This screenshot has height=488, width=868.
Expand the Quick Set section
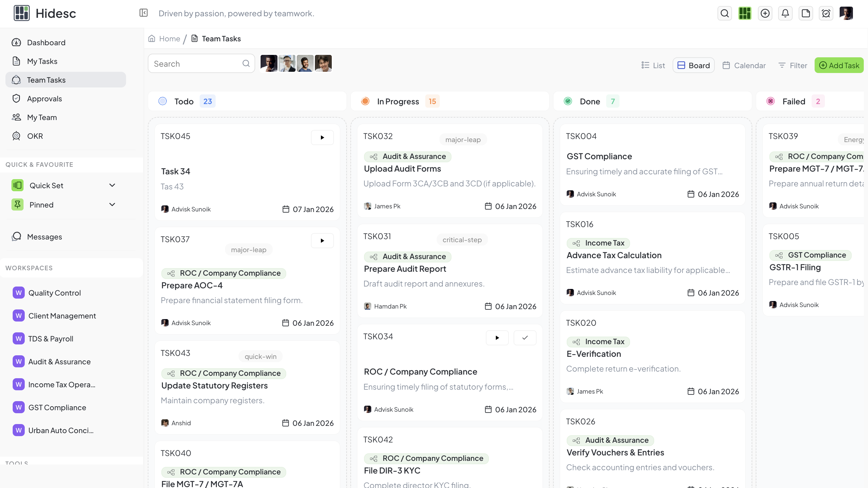[x=112, y=185]
